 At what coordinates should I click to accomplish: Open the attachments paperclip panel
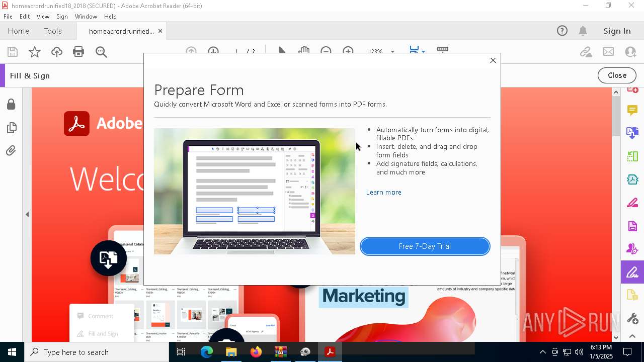11,151
